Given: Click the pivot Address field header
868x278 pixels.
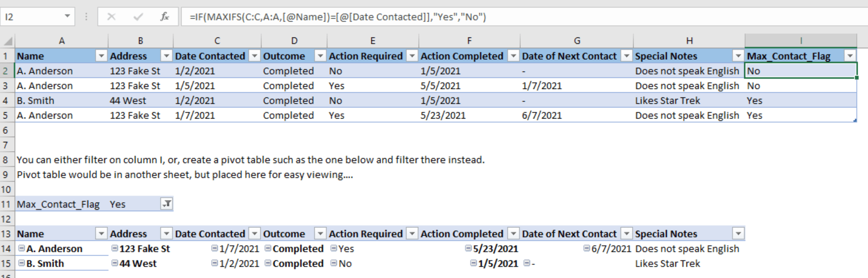Looking at the screenshot, I should [x=128, y=234].
